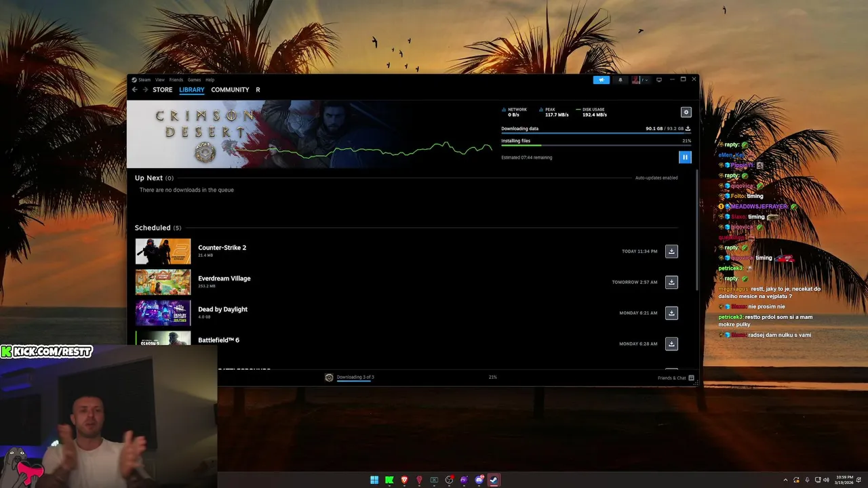Click the microphone icon in system tray

point(806,480)
